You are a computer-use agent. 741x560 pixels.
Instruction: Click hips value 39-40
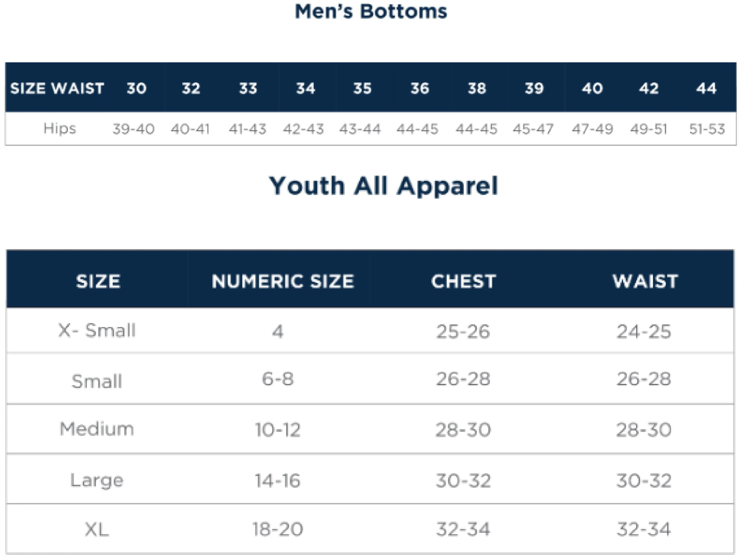[133, 129]
